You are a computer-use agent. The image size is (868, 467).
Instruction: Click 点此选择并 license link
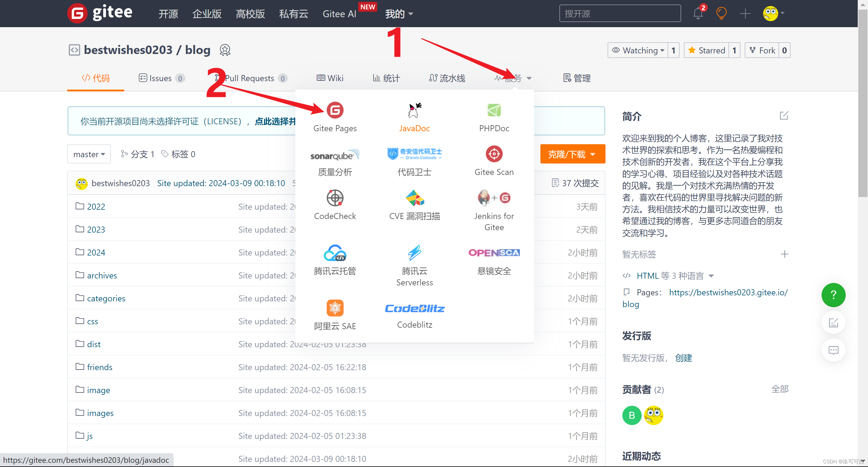[275, 121]
